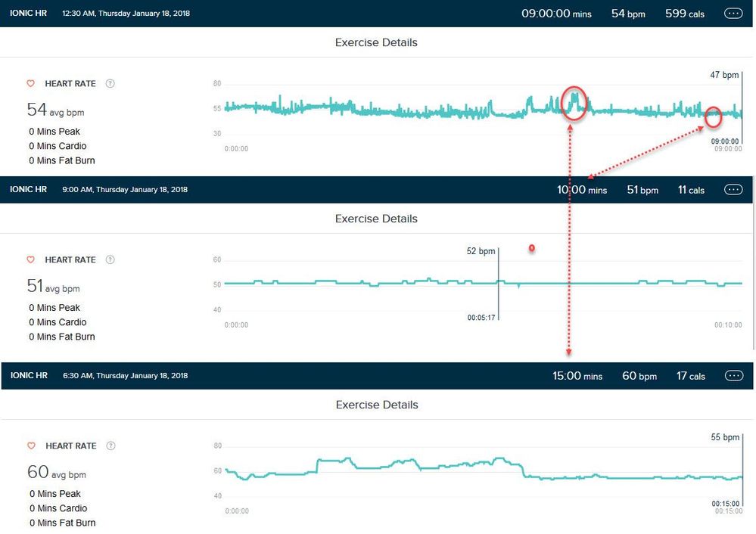Open heart rate help in the 9:00 AM exercise
Viewport: 756px width, 534px height.
coord(110,260)
